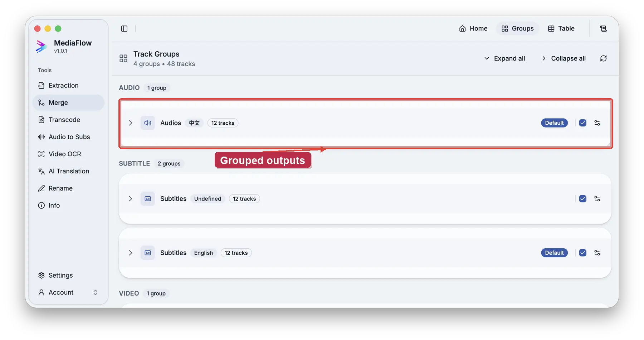Open the Video OCR tool
Viewport: 644px width, 340px height.
pyautogui.click(x=68, y=154)
